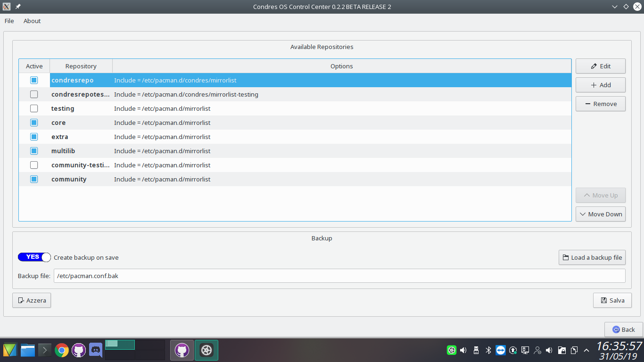Click the Load a backup file button
This screenshot has width=644, height=362.
point(592,257)
